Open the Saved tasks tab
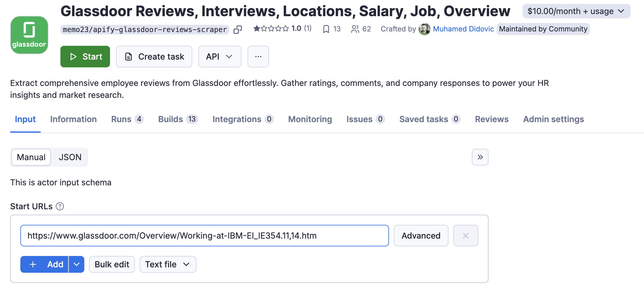This screenshot has width=644, height=291. coord(430,119)
